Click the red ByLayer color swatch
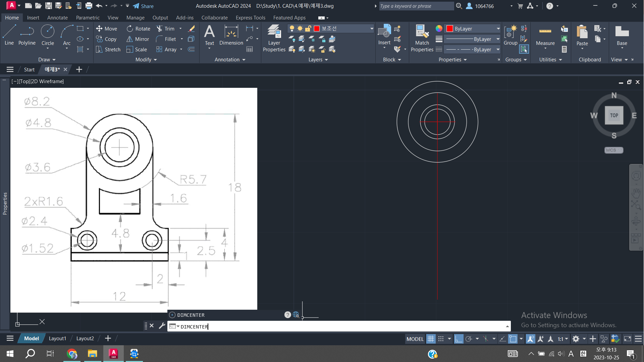The width and height of the screenshot is (644, 362). pos(450,29)
